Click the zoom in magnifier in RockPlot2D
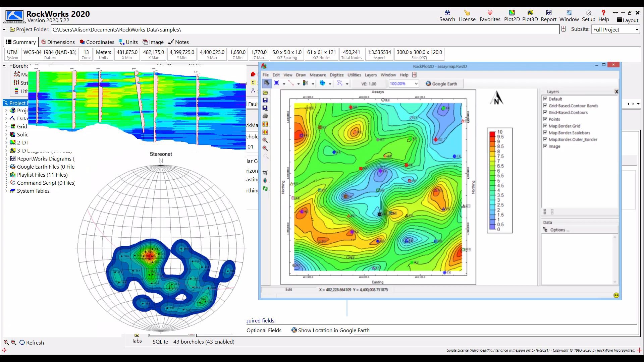The image size is (644, 362). pyautogui.click(x=265, y=140)
